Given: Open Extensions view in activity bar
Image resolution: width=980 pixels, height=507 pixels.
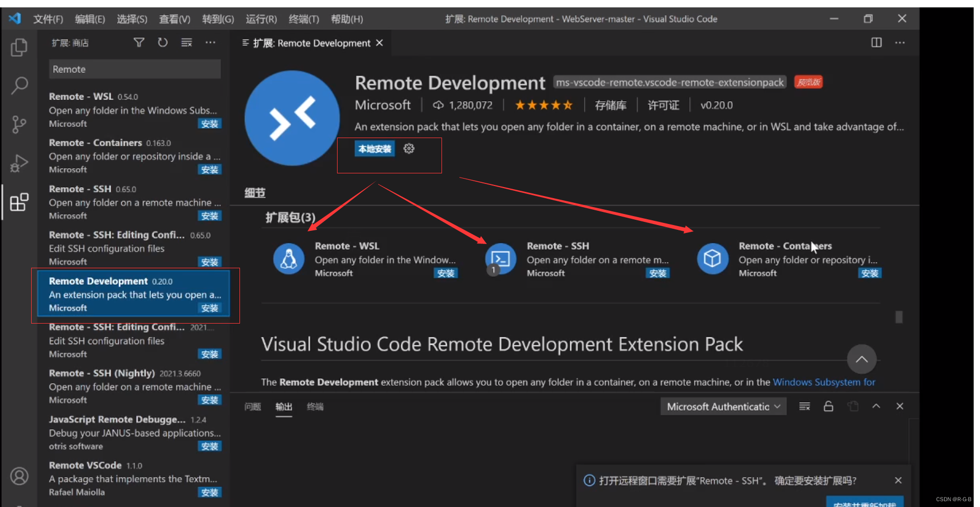Looking at the screenshot, I should 19,202.
